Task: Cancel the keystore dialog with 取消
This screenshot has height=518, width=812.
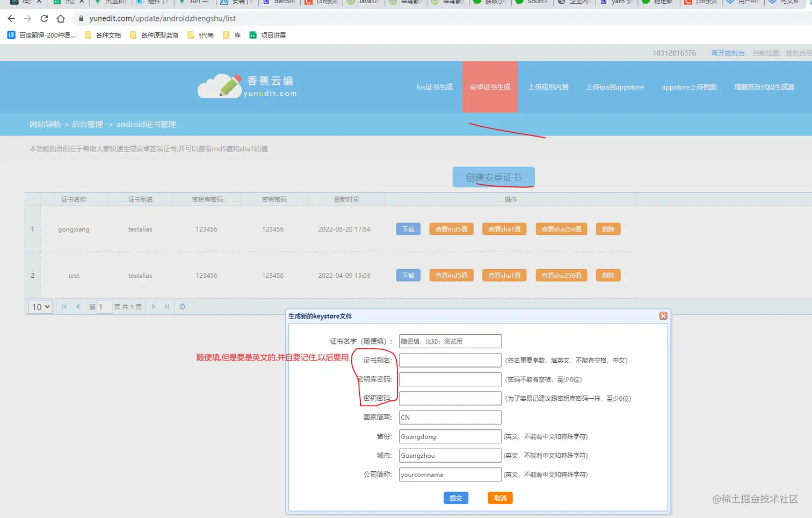Action: [501, 498]
